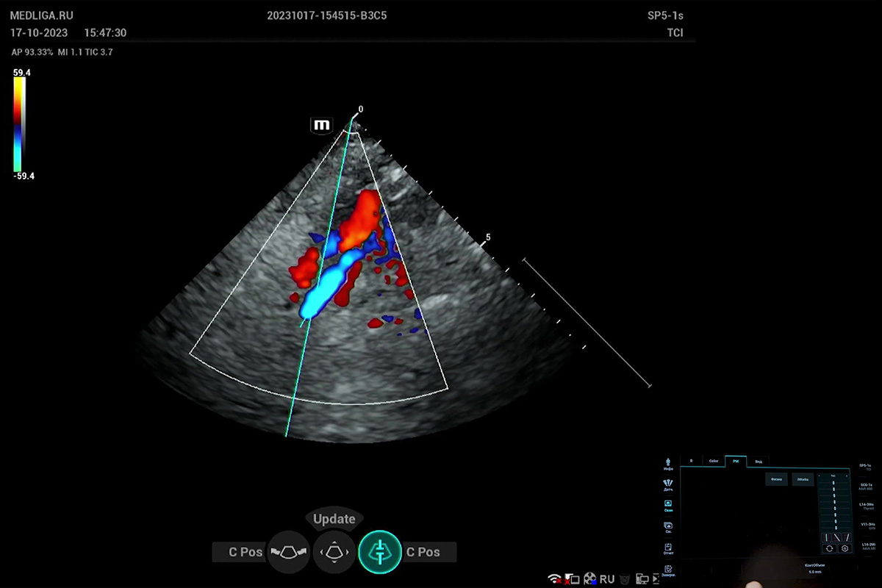Select the L14-3Ws Thyroid probe preset
Screen dimensions: 882x588
pyautogui.click(x=867, y=506)
